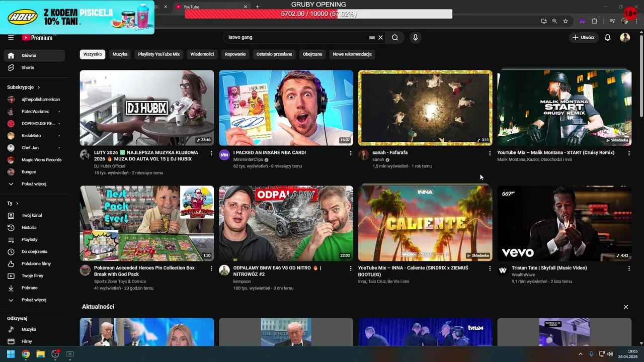Select the Rapowanie filter chip
The width and height of the screenshot is (644, 362).
[x=235, y=54]
